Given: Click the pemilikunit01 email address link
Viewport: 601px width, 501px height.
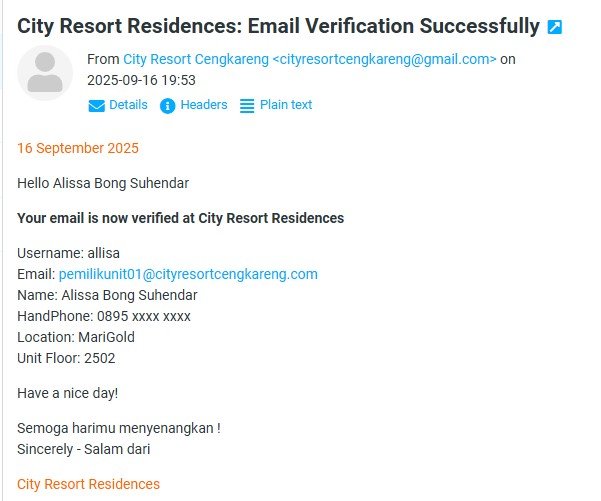Looking at the screenshot, I should point(188,274).
